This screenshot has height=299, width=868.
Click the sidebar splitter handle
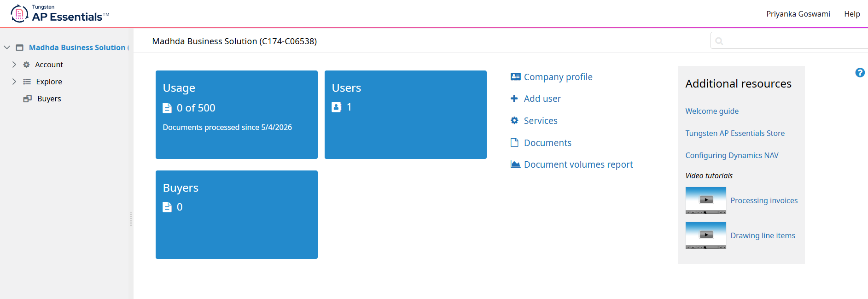coord(131,219)
